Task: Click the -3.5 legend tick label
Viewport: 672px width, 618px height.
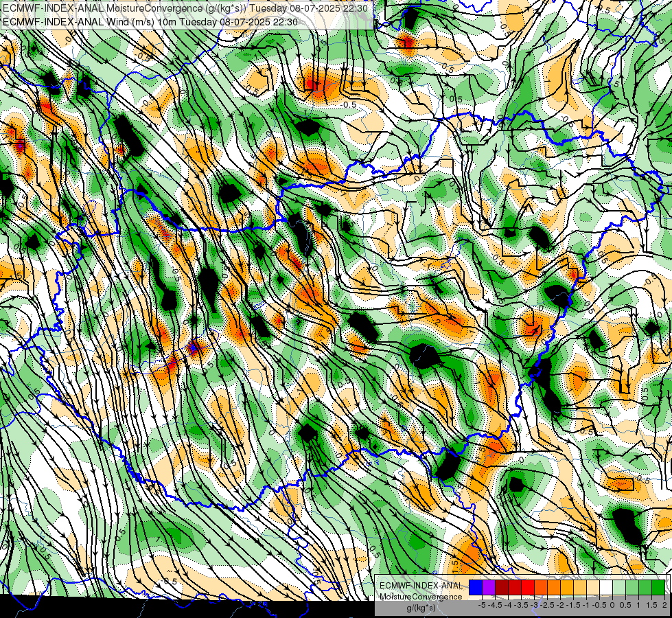Action: (x=522, y=605)
